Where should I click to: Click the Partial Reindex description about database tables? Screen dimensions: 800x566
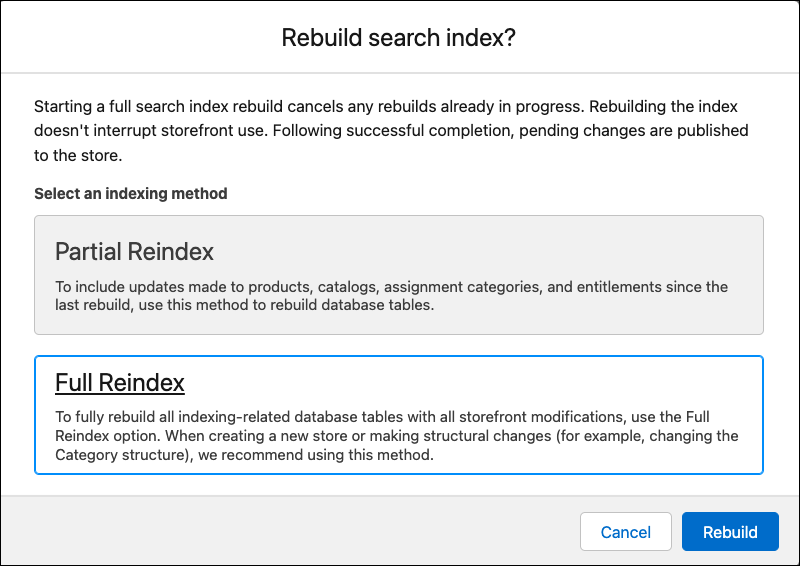(x=391, y=296)
